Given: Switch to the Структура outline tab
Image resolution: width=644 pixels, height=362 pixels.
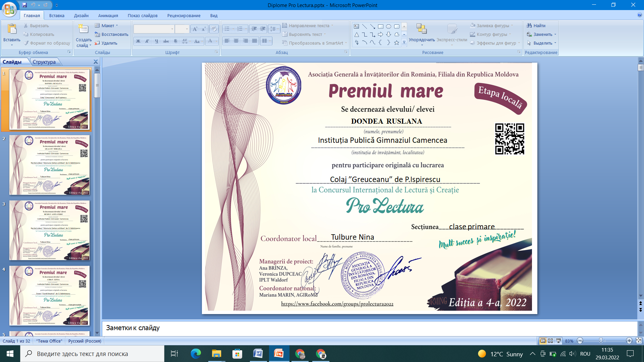Looking at the screenshot, I should (x=44, y=62).
